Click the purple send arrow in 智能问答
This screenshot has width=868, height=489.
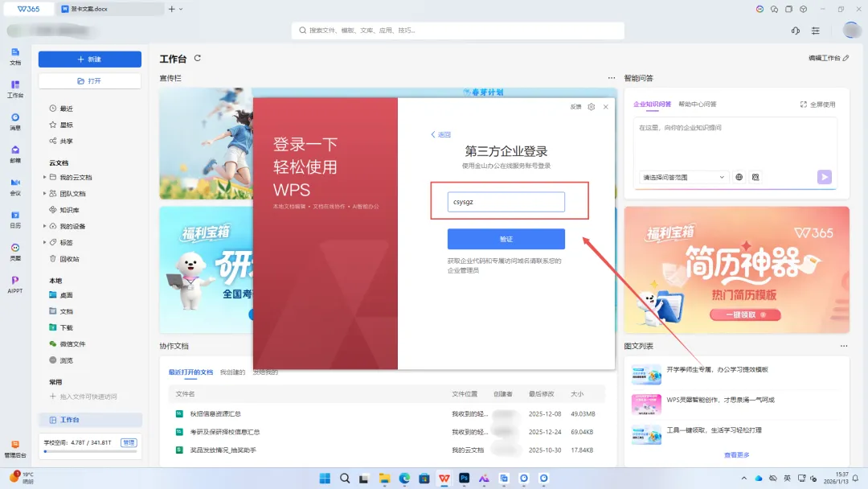(825, 177)
